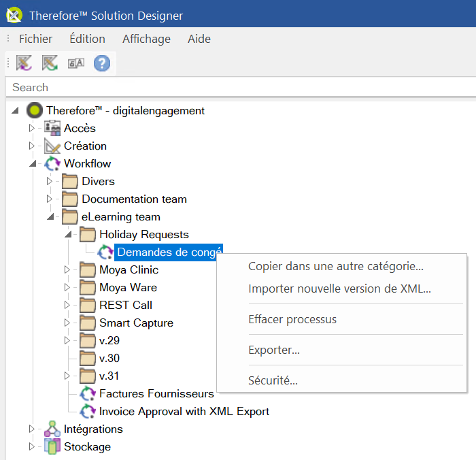Viewport: 476px width, 460px height.
Task: Select the Stockage label
Action: point(88,447)
